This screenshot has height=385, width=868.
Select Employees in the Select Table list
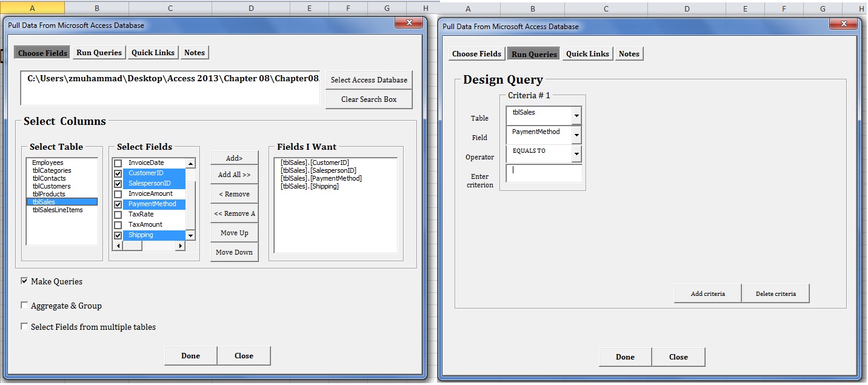point(62,162)
